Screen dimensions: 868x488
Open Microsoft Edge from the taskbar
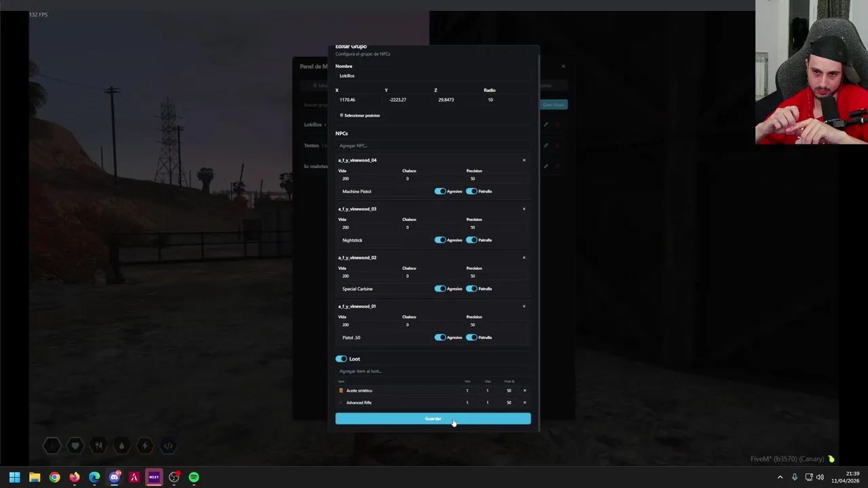94,477
